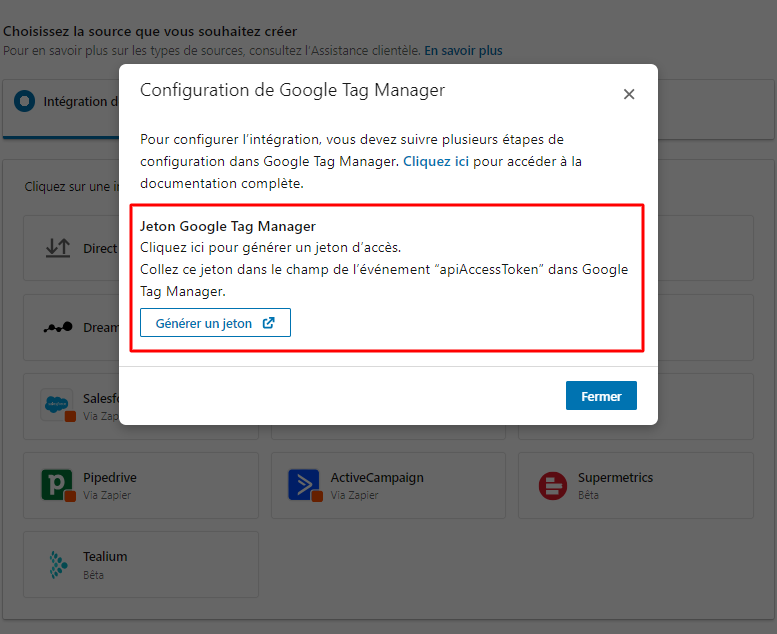The width and height of the screenshot is (777, 634).
Task: Click the Choisissez la source heading
Action: 150,31
